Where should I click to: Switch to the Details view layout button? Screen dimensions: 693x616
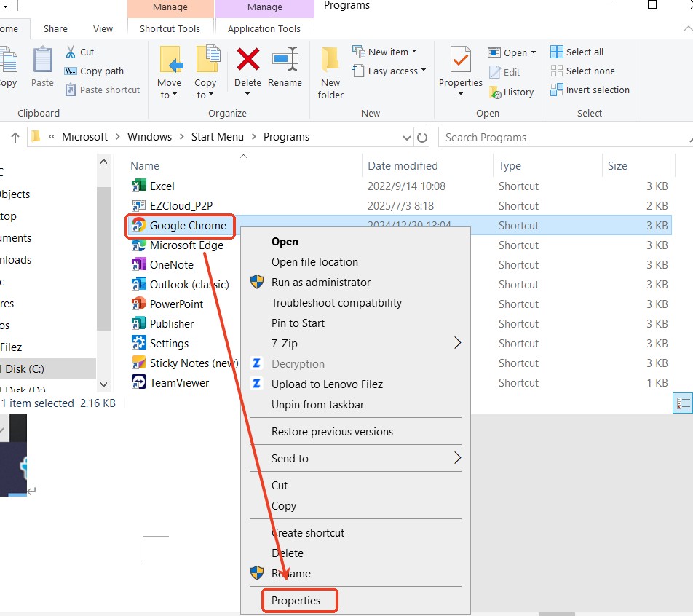click(x=683, y=403)
